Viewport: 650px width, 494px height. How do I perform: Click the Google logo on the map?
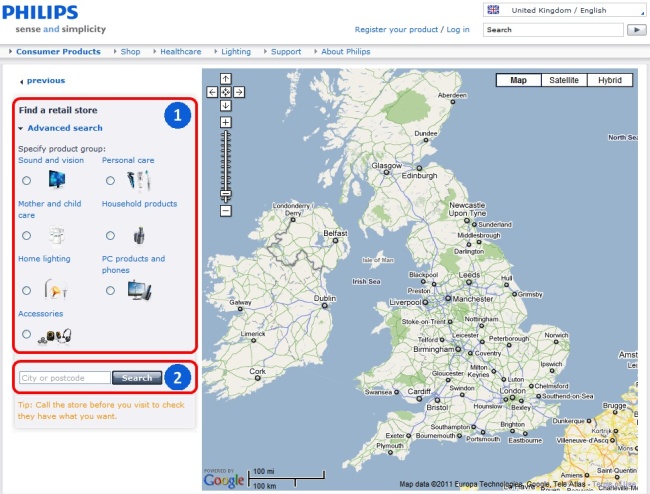[224, 480]
